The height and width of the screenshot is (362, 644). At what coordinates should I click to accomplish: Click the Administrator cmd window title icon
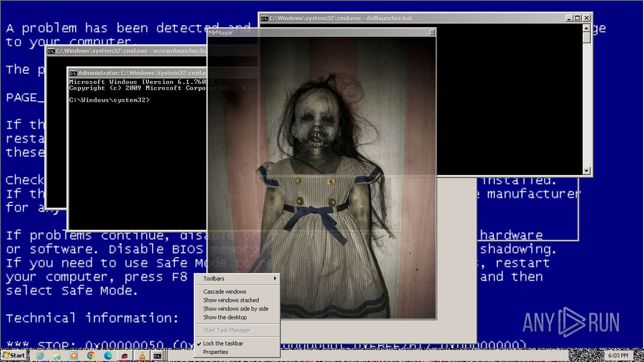point(73,73)
